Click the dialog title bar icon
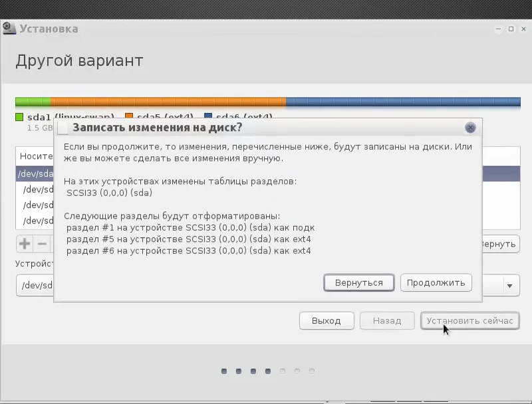This screenshot has width=532, height=404. tap(63, 128)
